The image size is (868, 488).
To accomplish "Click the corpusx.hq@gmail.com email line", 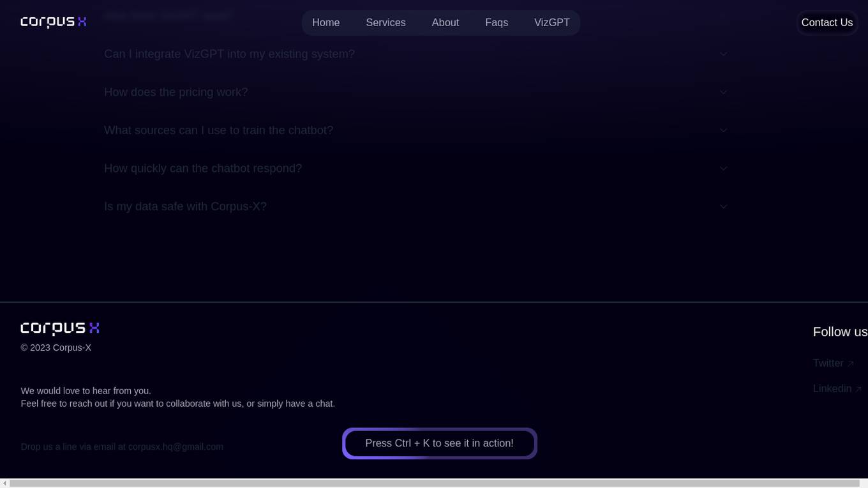I will (x=122, y=446).
